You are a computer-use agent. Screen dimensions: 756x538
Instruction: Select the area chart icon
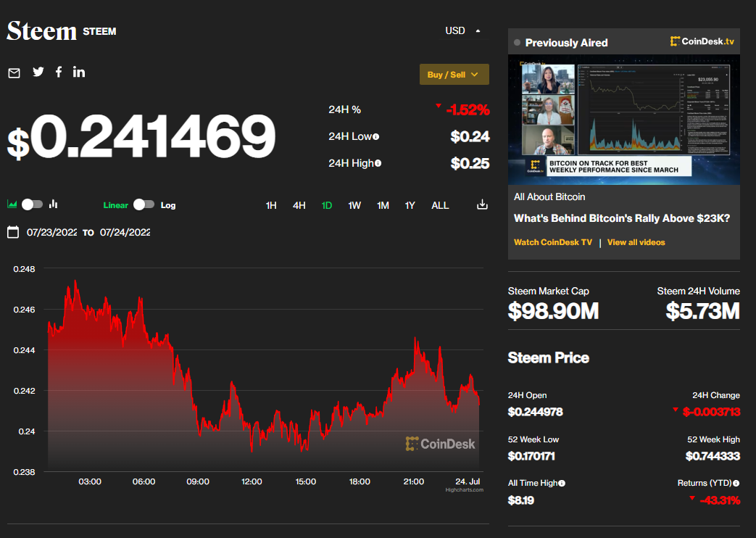point(12,204)
